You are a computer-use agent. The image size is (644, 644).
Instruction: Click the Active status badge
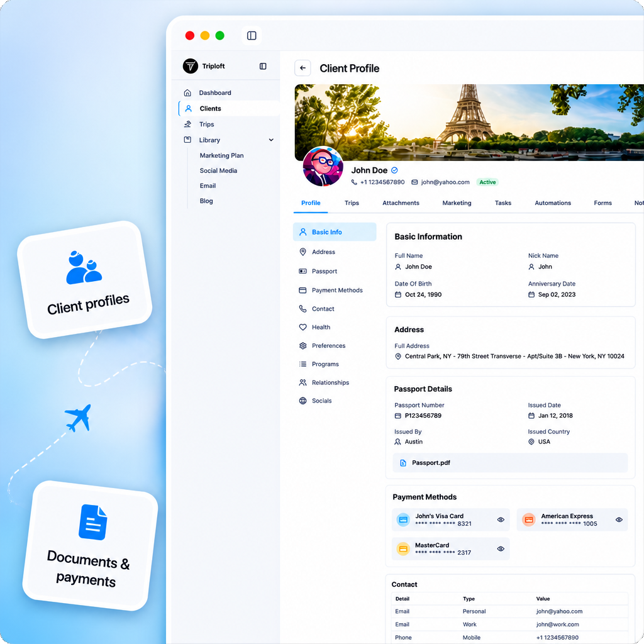pos(487,182)
